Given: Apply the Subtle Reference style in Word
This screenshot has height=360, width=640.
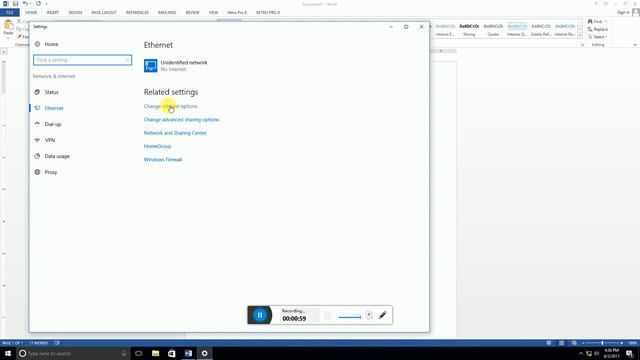Looking at the screenshot, I should click(x=541, y=30).
